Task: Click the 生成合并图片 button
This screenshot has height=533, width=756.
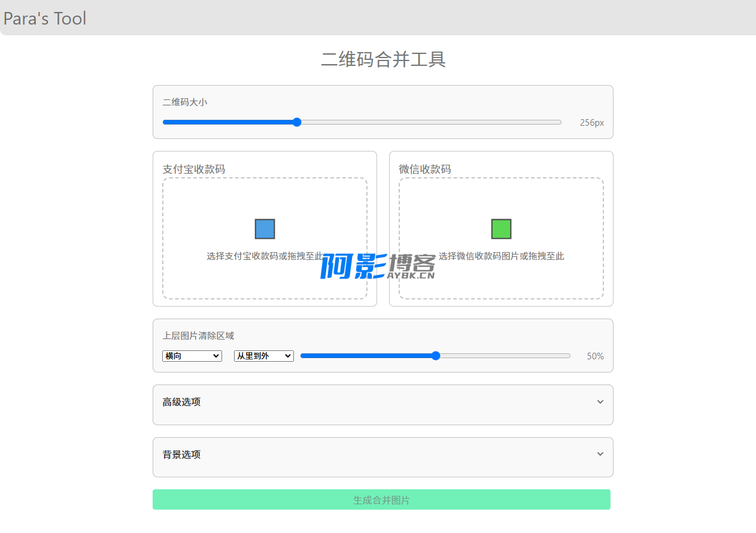Action: 381,499
